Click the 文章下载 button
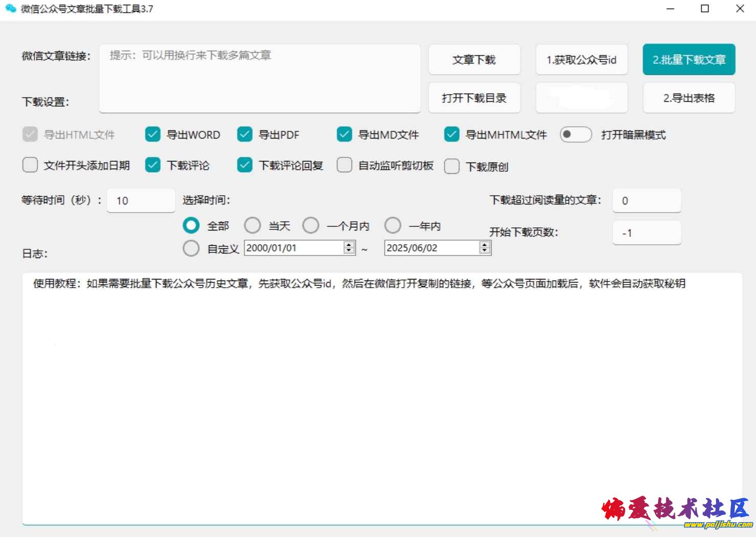This screenshot has height=537, width=756. click(474, 60)
